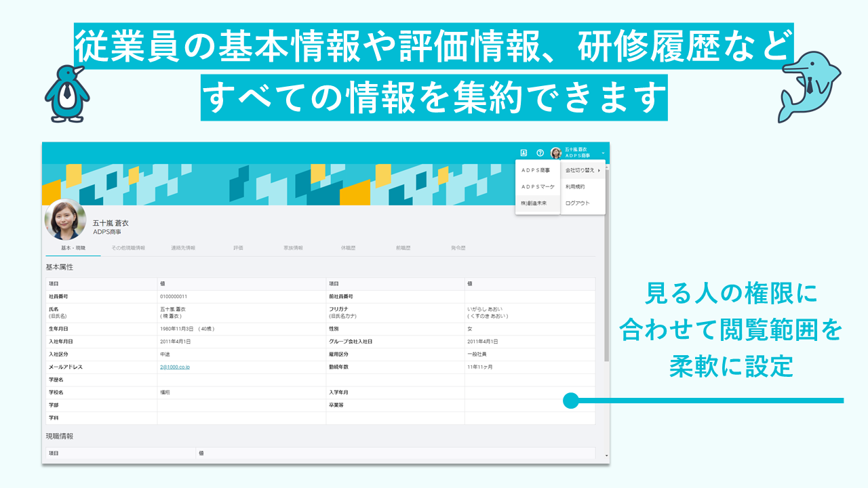Expand the user account dropdown arrow

pos(603,153)
